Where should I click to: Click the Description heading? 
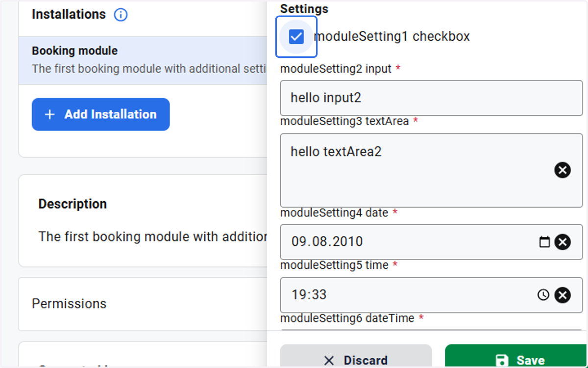tap(73, 204)
